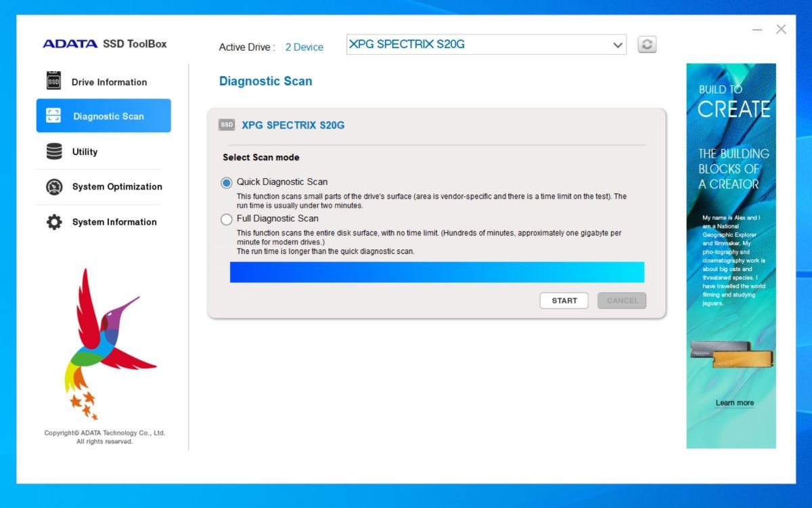
Task: Click the refresh drive list icon
Action: (x=648, y=45)
